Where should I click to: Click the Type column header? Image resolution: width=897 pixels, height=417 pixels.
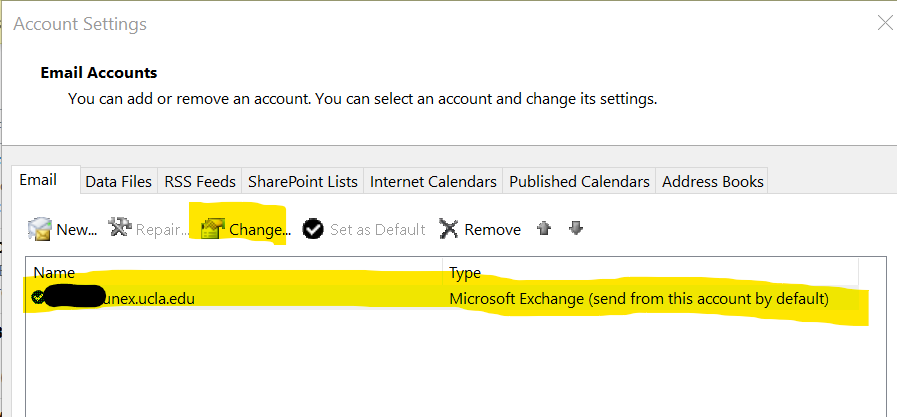click(465, 272)
